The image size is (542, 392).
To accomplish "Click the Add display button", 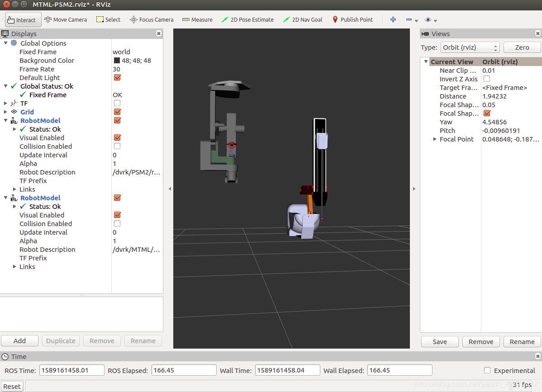I will pyautogui.click(x=20, y=340).
